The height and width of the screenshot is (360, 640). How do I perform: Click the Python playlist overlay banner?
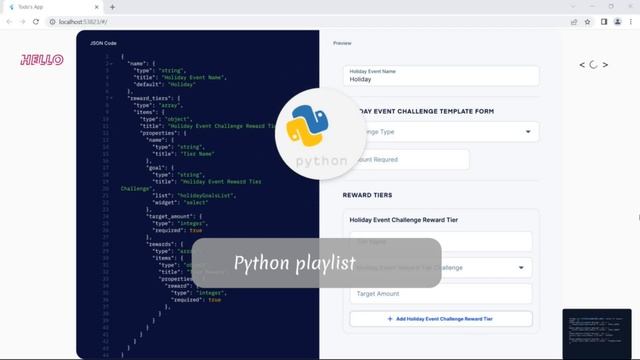click(316, 263)
